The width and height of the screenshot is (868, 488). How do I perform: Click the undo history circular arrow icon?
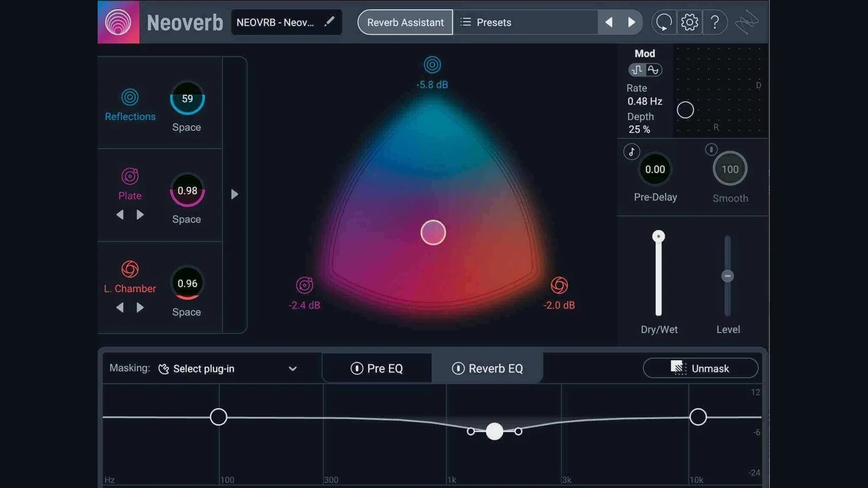click(x=664, y=22)
